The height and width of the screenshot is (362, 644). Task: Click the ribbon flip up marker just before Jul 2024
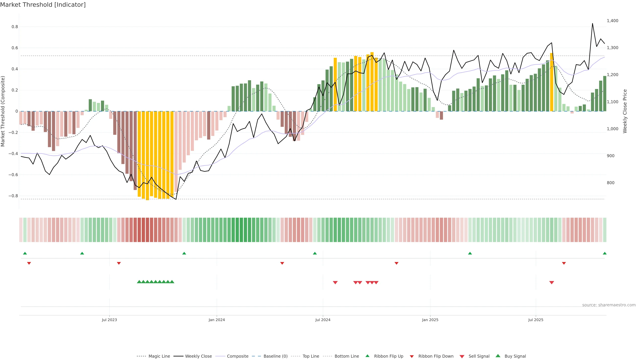tap(315, 253)
